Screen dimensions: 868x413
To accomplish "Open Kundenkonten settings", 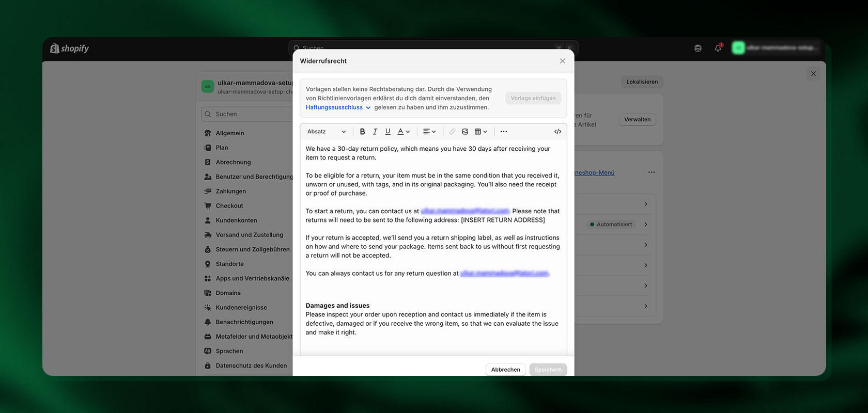I will [x=236, y=220].
